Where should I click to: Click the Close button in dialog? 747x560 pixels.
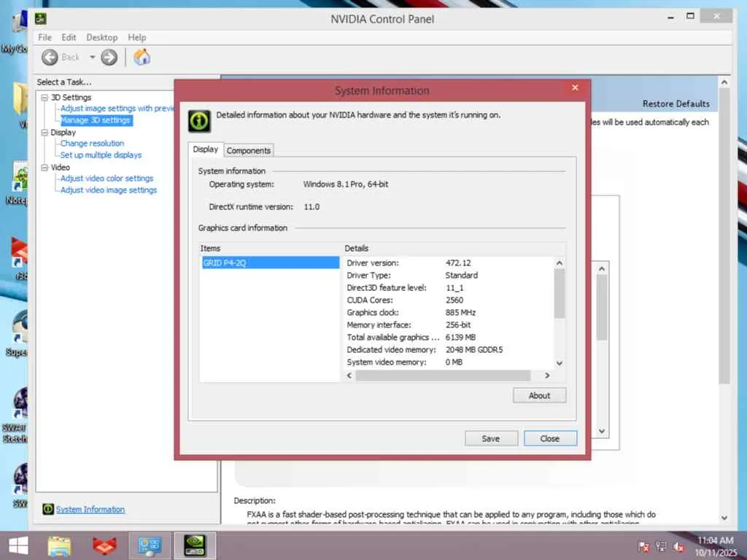(550, 438)
